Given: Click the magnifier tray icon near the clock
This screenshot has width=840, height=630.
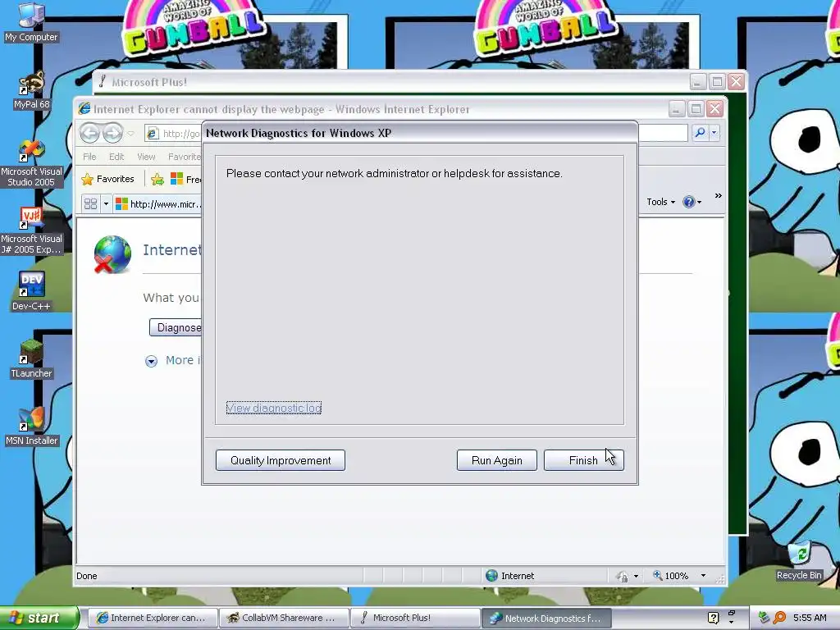Looking at the screenshot, I should [x=779, y=618].
